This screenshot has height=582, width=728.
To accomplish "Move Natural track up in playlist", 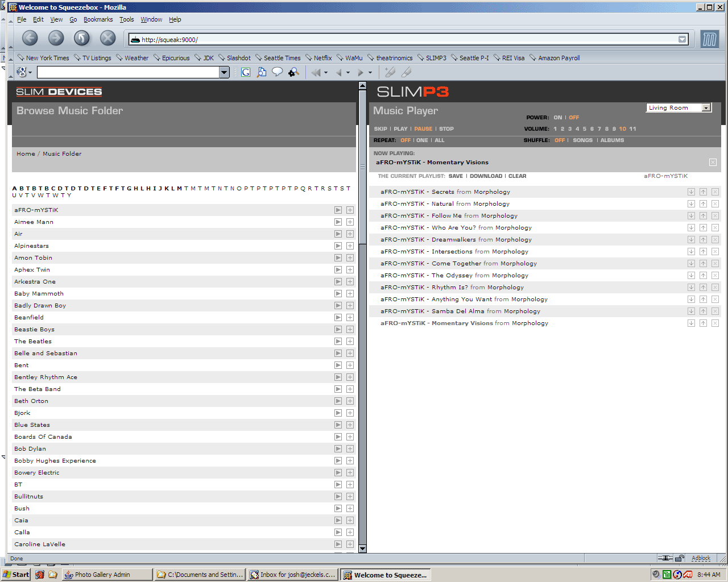I will click(x=703, y=204).
